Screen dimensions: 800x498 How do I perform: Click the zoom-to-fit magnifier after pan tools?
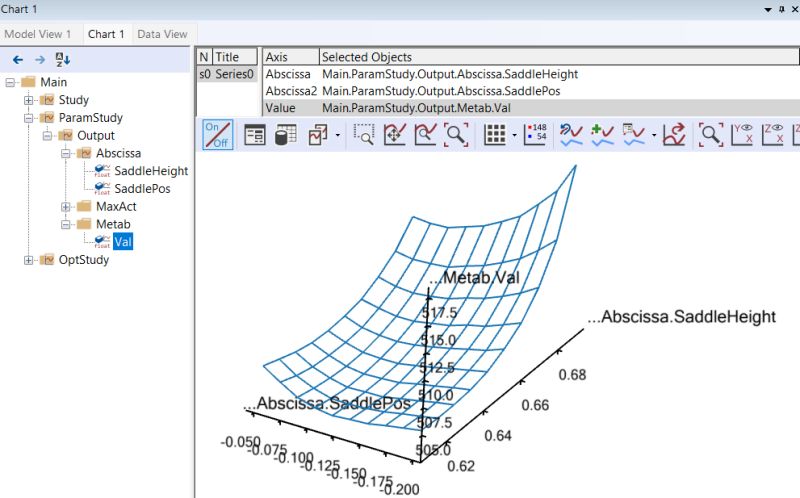click(x=456, y=135)
